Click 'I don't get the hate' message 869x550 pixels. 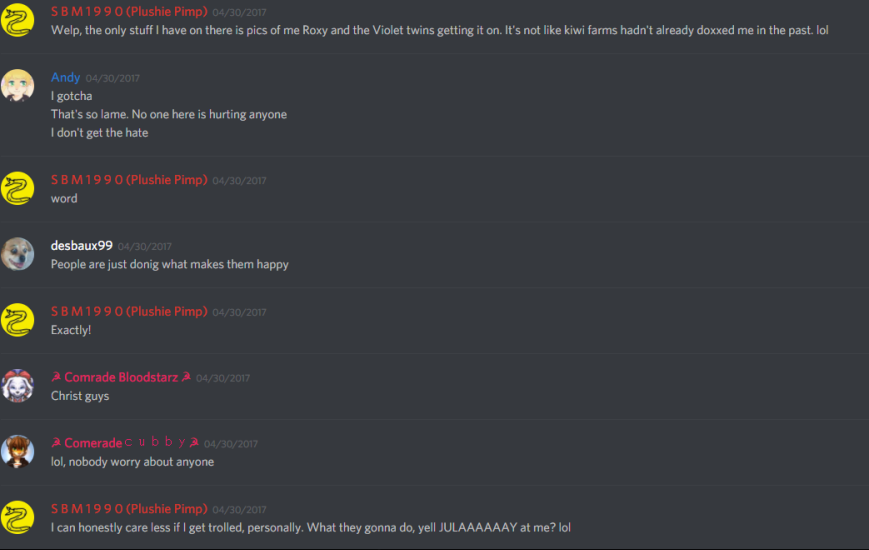[100, 133]
